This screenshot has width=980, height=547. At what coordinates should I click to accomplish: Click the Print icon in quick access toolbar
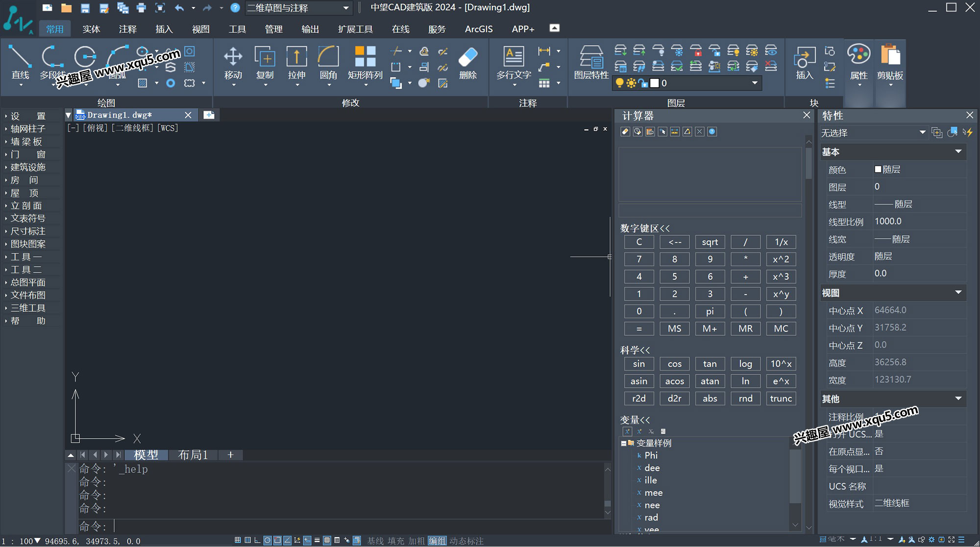pos(141,8)
